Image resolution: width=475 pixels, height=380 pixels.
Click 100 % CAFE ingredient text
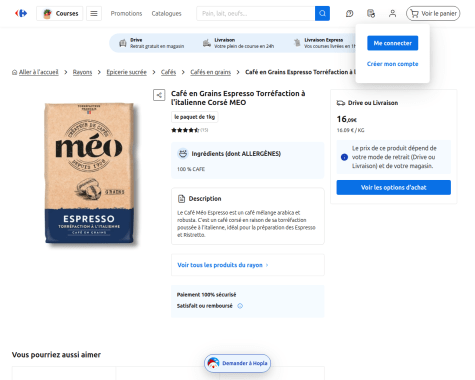click(x=191, y=169)
